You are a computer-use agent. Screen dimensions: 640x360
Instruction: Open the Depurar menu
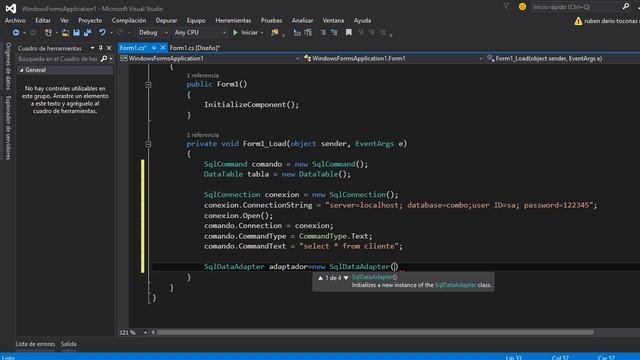point(167,20)
